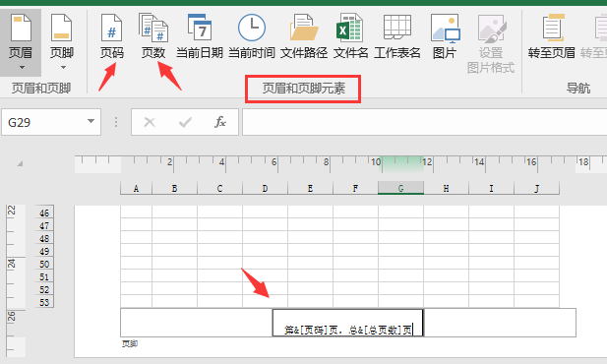This screenshot has height=364, width=607.
Task: Insert 文件路径 file path element
Action: tap(304, 36)
